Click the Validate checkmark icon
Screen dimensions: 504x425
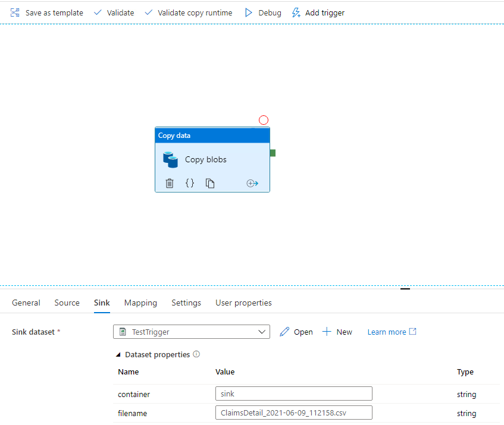[x=98, y=12]
